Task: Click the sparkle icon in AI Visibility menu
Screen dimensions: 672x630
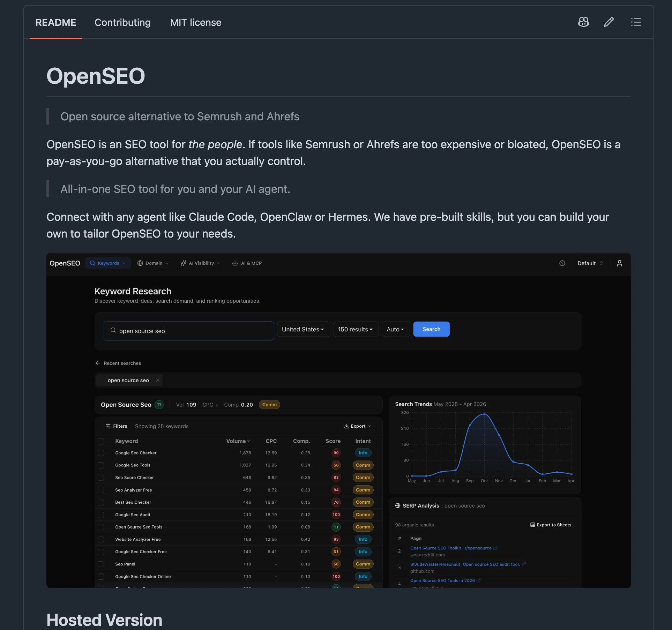Action: pyautogui.click(x=183, y=263)
